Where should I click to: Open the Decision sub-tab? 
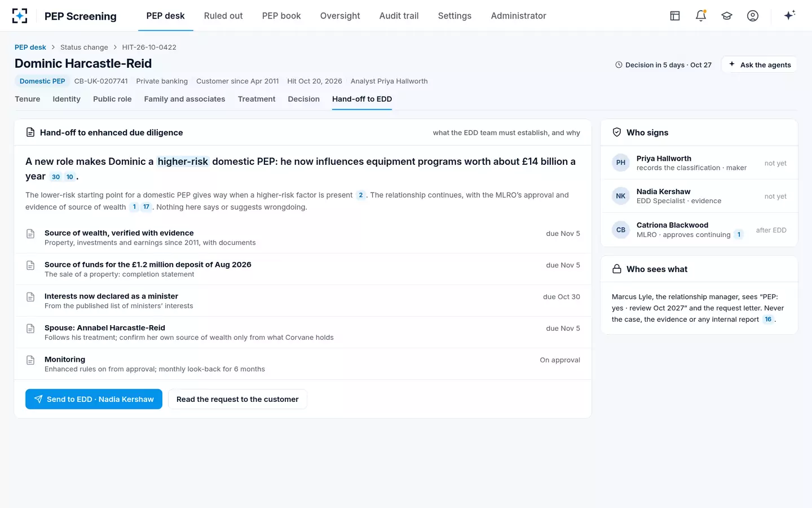click(x=303, y=99)
